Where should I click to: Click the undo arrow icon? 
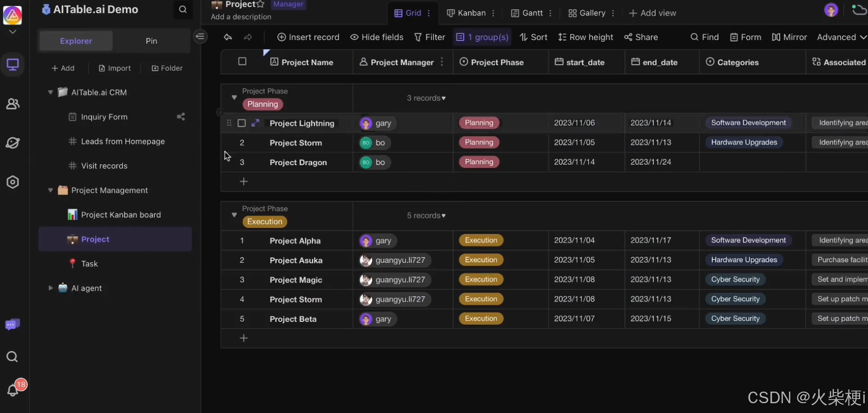coord(228,37)
